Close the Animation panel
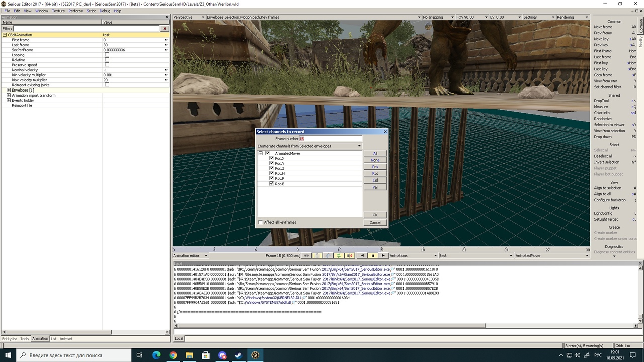The width and height of the screenshot is (644, 362). [167, 17]
